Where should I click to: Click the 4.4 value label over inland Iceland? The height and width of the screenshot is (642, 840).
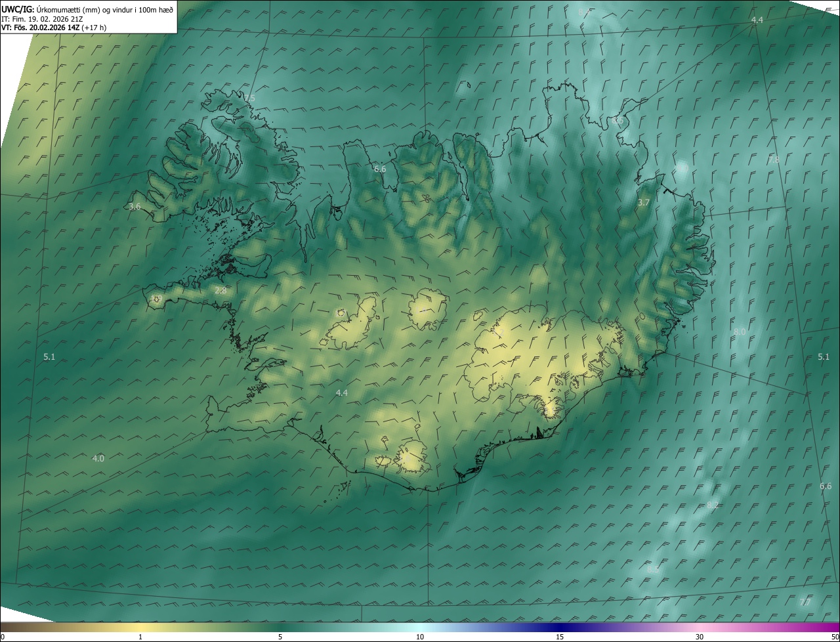click(341, 393)
